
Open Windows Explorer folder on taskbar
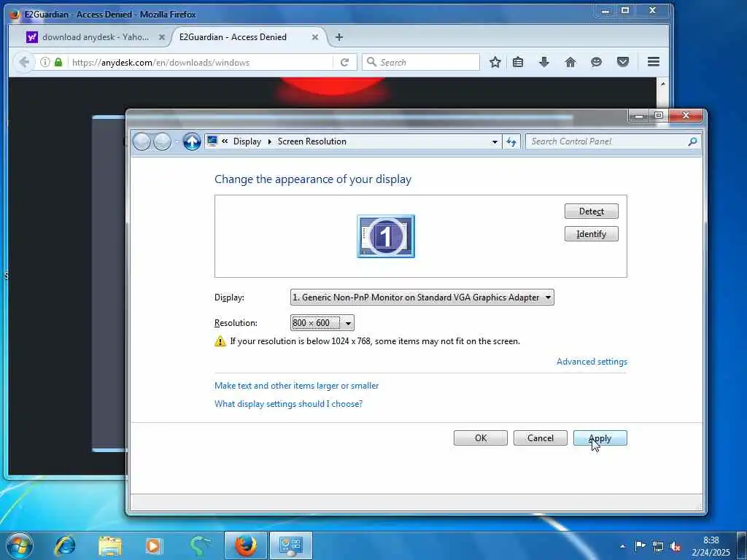[x=110, y=546]
